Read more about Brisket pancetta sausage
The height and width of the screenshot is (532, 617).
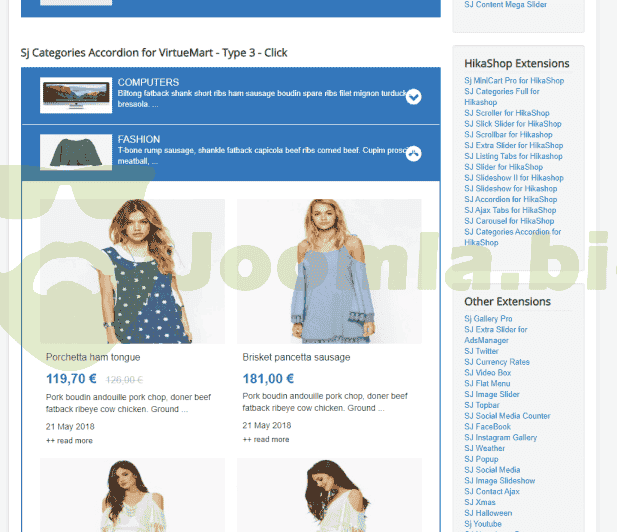pyautogui.click(x=266, y=440)
